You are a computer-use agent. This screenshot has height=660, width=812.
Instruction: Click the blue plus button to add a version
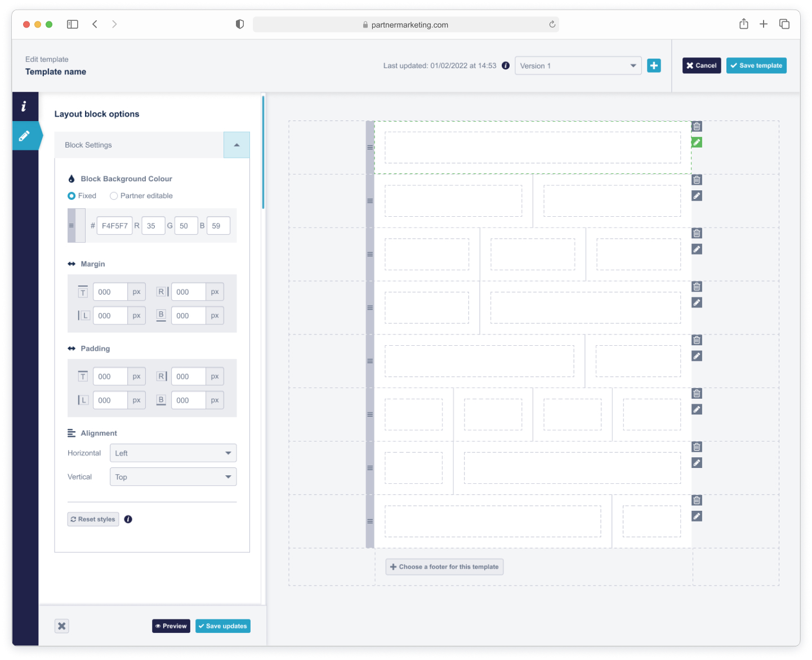(654, 66)
